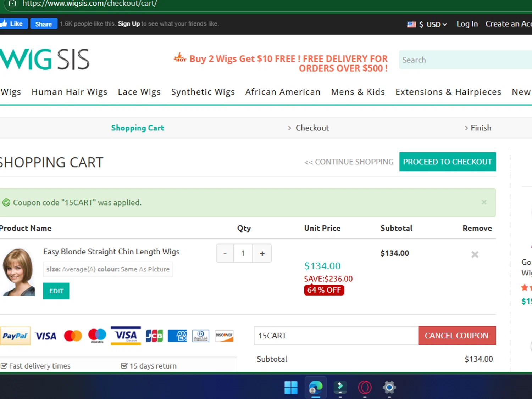
Task: Click the EDIT button for the wig
Action: pyautogui.click(x=56, y=291)
